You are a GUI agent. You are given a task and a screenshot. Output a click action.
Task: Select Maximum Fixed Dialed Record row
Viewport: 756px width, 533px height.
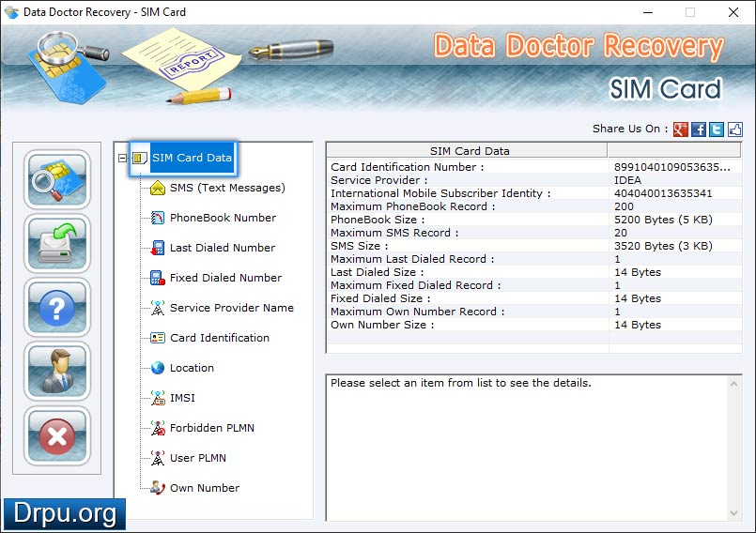pyautogui.click(x=534, y=285)
